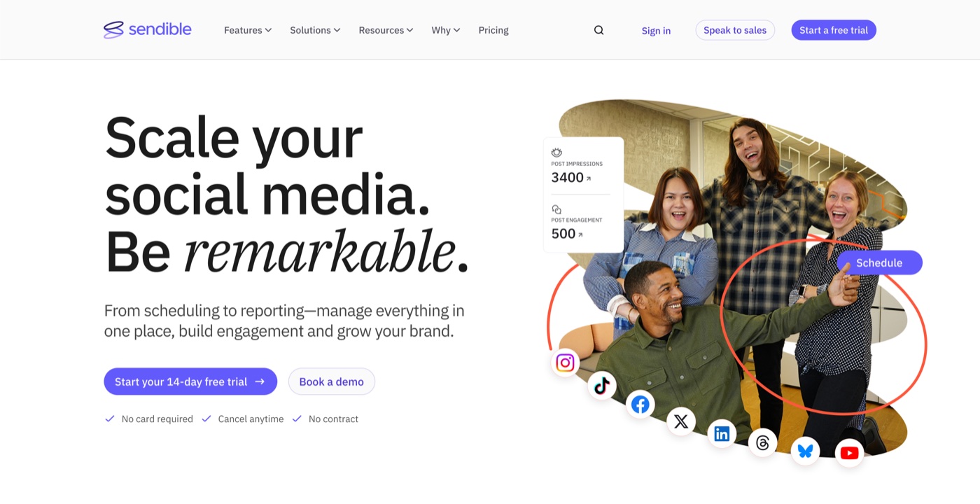Click the italic word 'remarkable'
The image size is (980, 504).
pos(320,251)
